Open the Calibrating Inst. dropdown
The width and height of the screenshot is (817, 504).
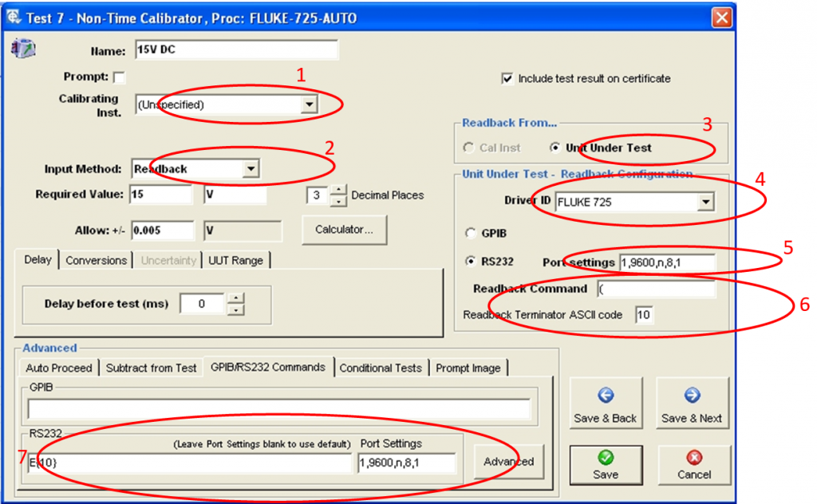(x=310, y=104)
